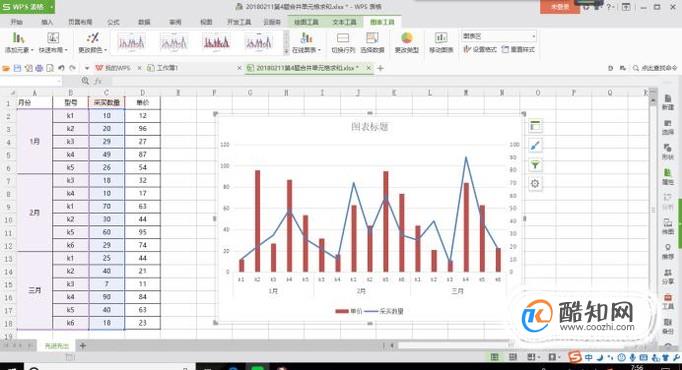The height and width of the screenshot is (370, 682).
Task: Open the Quick Layout dropdown
Action: pyautogui.click(x=53, y=43)
